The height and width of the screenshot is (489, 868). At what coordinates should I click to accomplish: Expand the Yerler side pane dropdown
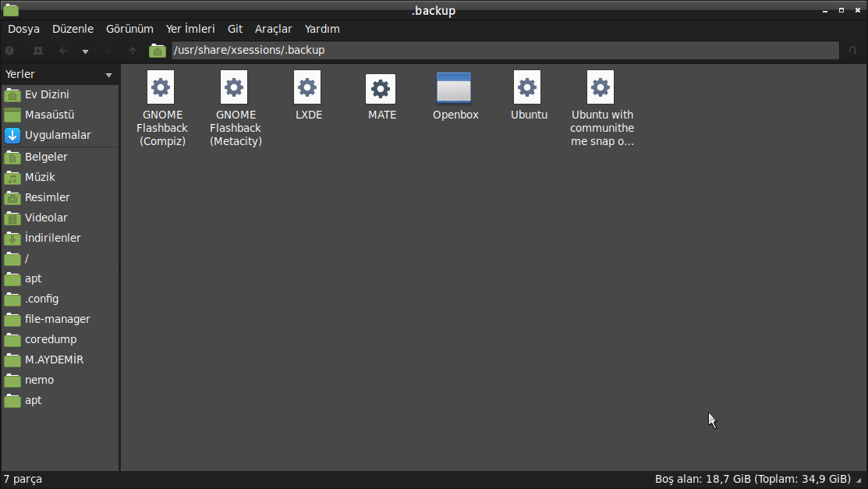108,75
